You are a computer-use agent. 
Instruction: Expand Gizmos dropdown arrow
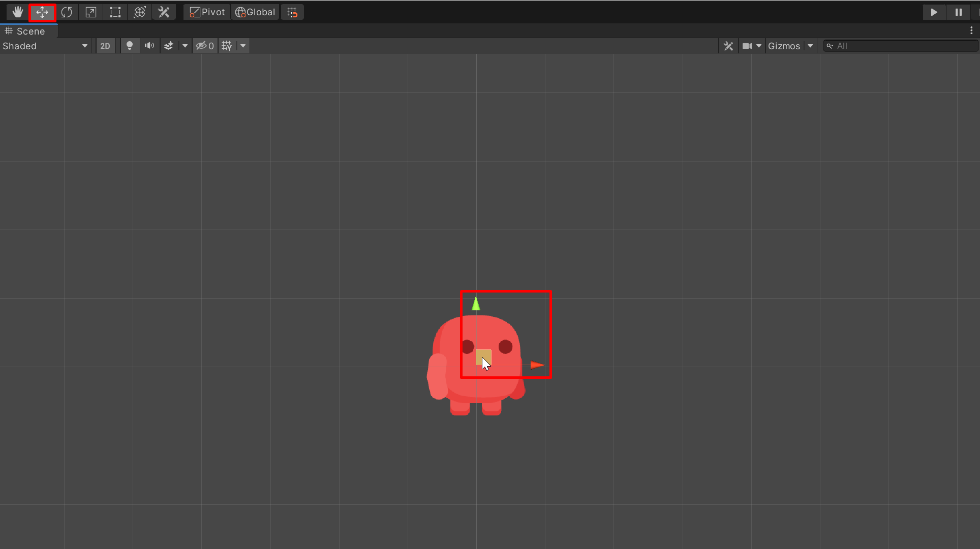(810, 46)
